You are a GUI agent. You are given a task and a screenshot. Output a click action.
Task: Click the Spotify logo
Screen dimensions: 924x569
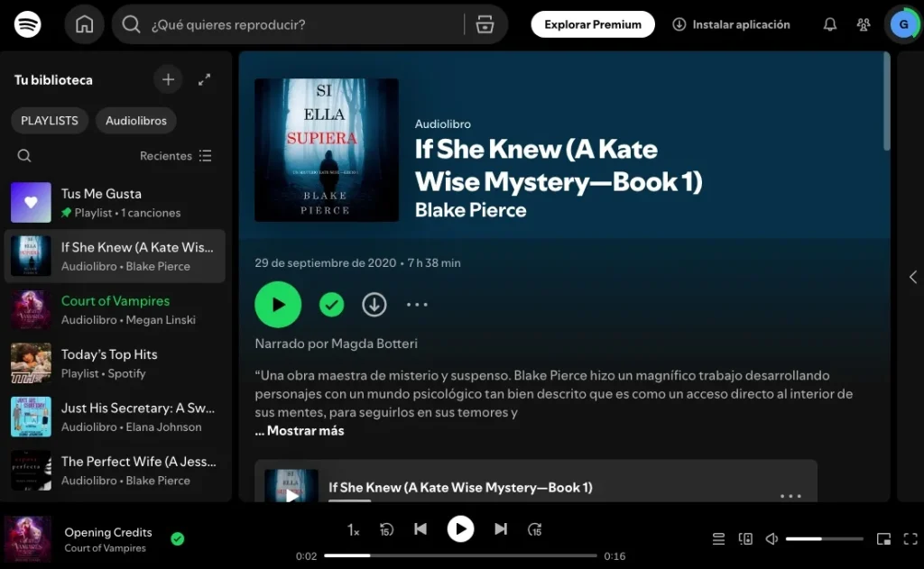[x=27, y=24]
